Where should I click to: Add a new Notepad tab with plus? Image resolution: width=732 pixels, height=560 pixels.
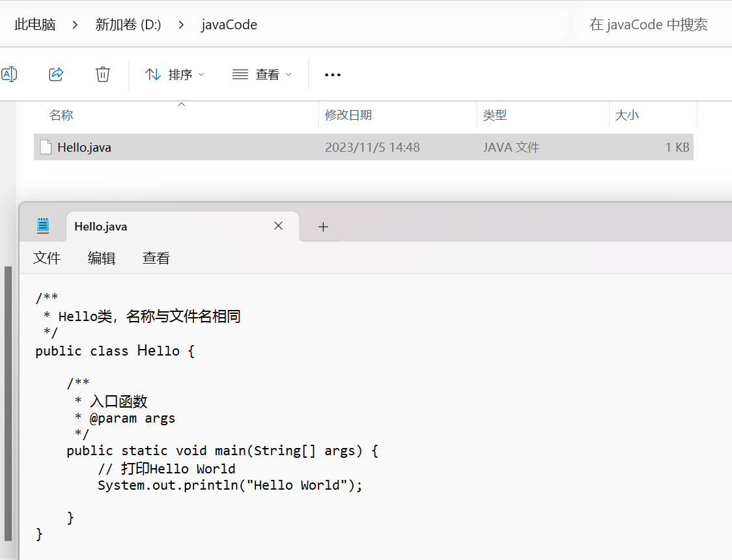point(323,227)
